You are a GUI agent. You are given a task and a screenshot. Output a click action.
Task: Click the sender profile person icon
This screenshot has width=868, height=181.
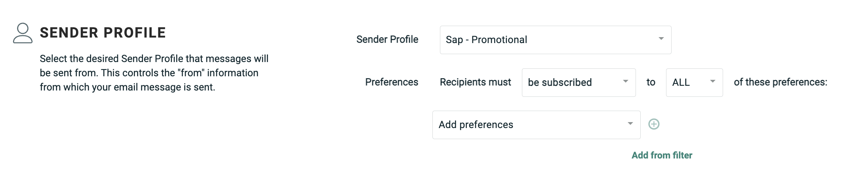click(x=23, y=33)
